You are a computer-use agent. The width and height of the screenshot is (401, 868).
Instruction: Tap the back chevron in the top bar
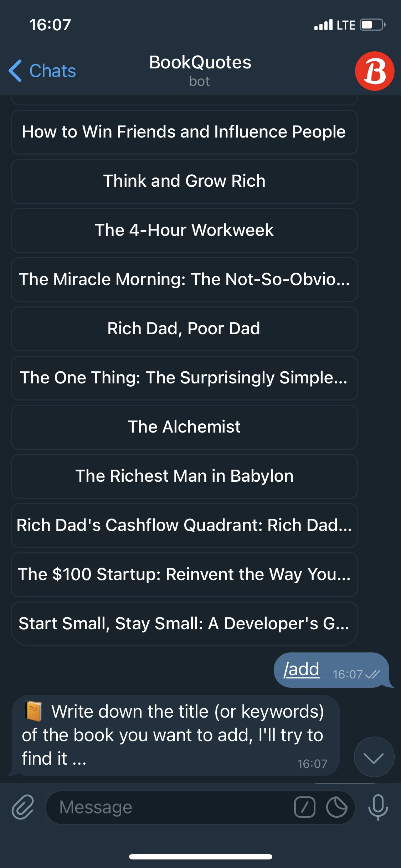15,71
